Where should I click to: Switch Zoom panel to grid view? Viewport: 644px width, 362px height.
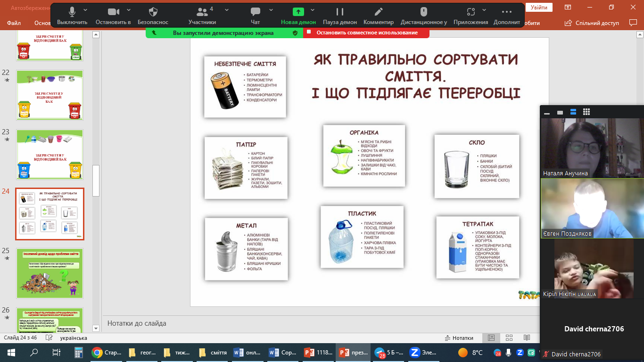[586, 112]
